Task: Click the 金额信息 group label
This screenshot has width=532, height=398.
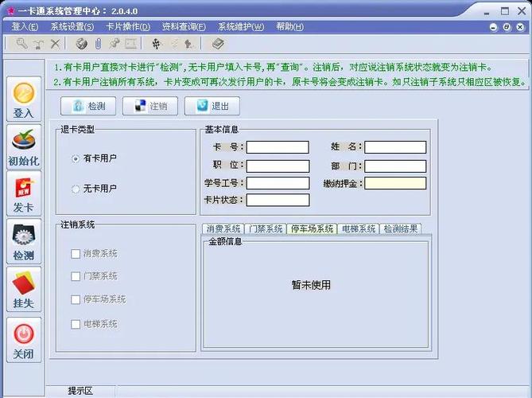Action: (x=225, y=241)
